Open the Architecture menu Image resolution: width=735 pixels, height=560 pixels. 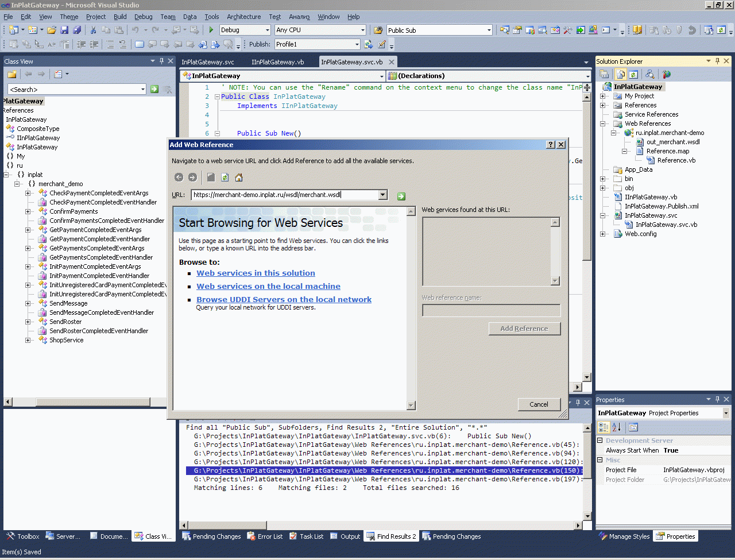tap(243, 17)
